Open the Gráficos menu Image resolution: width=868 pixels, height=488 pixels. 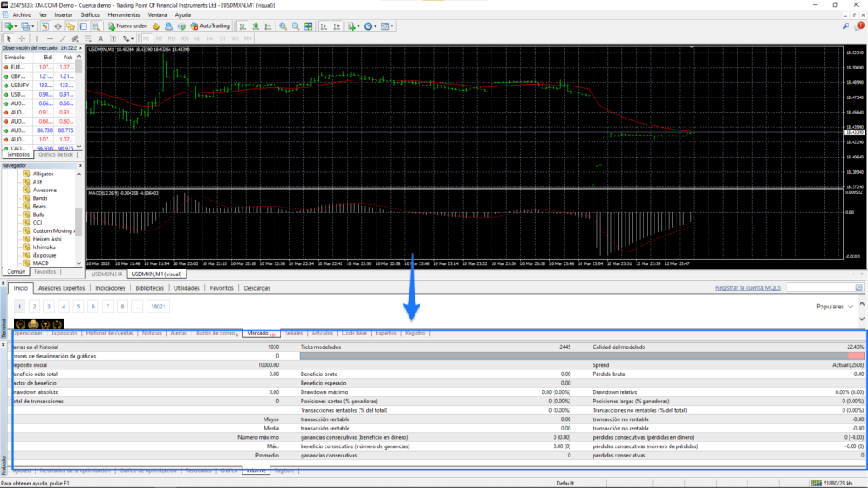click(90, 15)
